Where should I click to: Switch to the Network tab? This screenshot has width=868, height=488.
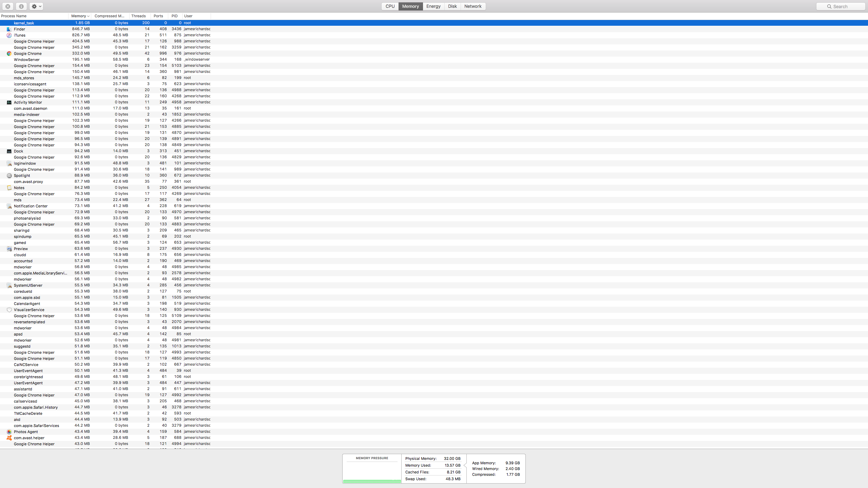(x=472, y=6)
